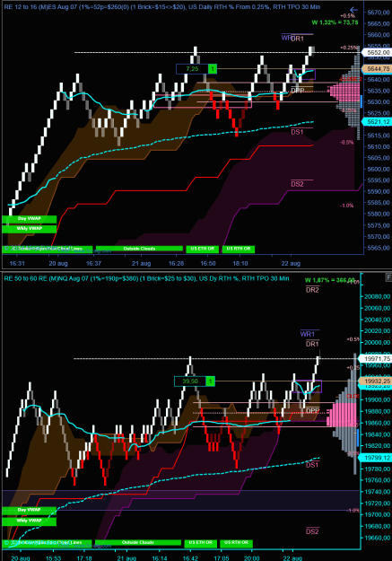
Task: Click the green 1 marker beside 7,25
Action: click(213, 69)
